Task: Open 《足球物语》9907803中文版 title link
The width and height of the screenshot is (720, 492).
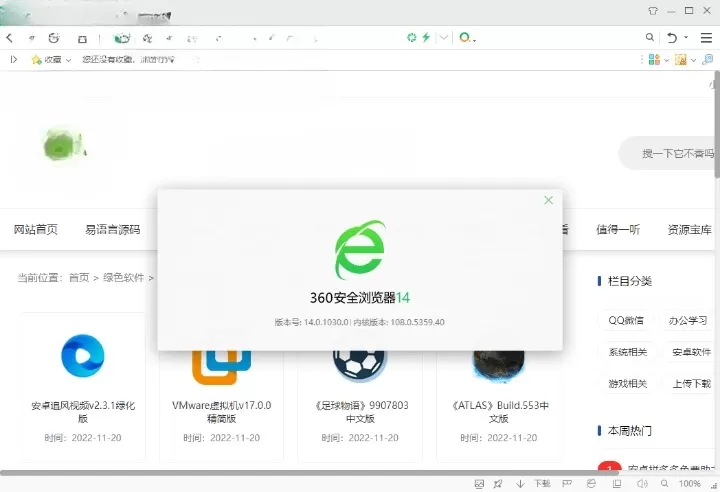Action: click(x=360, y=412)
